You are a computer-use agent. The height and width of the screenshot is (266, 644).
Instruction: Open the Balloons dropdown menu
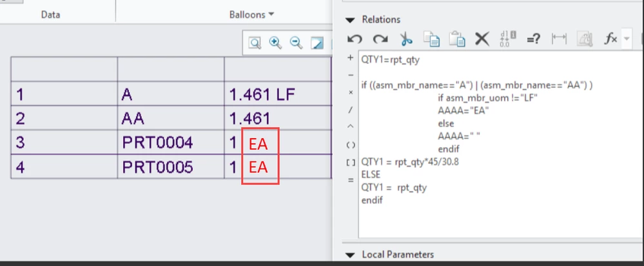pos(252,15)
